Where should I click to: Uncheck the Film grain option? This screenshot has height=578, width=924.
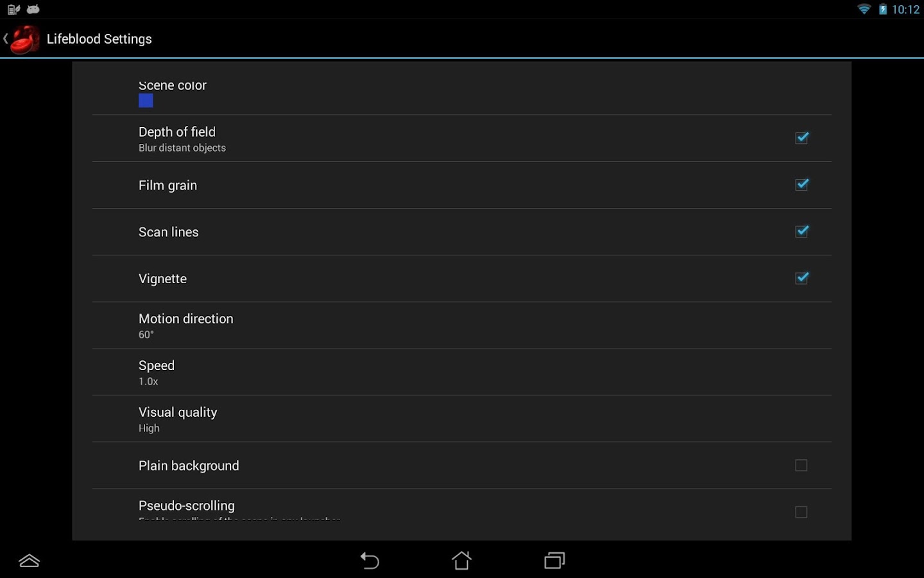pos(801,185)
